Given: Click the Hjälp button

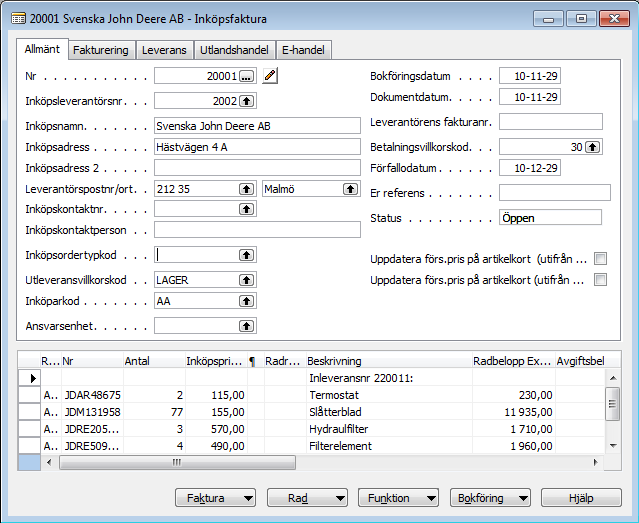Looking at the screenshot, I should point(581,498).
